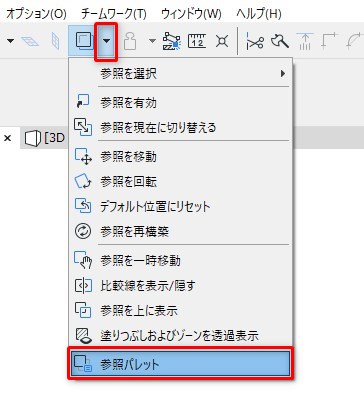Viewport: 364px width, 397px height.
Task: Click the grayed lock suspend groups icon
Action: (130, 41)
